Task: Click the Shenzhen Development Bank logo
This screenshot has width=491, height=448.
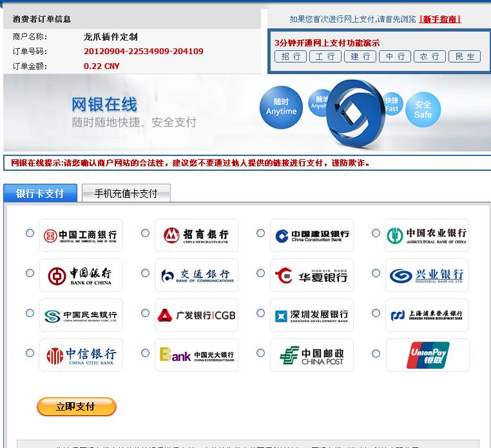Action: (312, 315)
